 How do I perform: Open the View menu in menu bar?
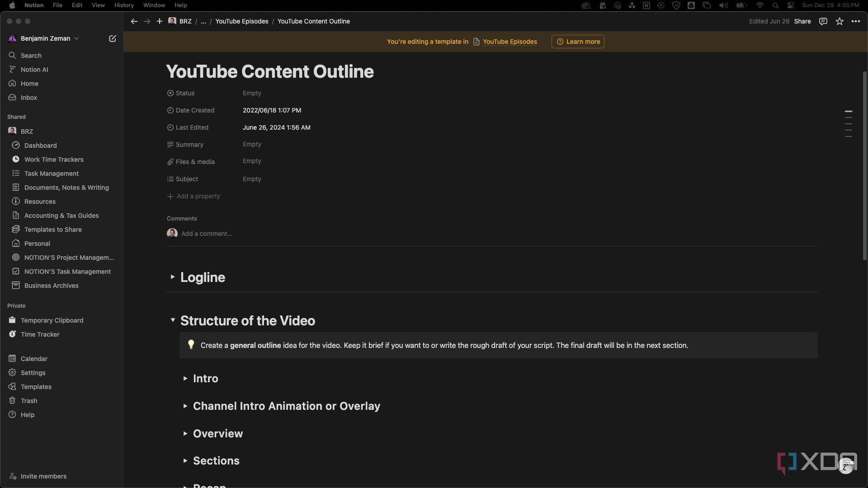[98, 5]
